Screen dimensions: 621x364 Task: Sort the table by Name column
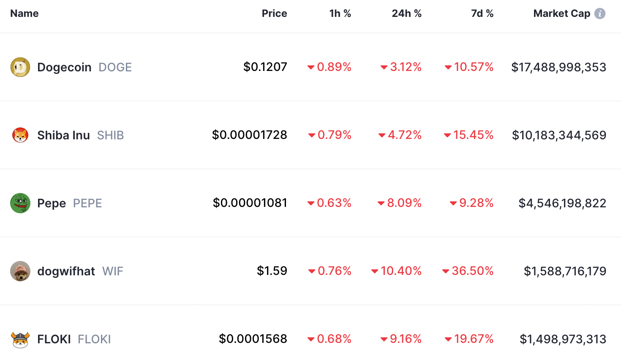point(25,14)
